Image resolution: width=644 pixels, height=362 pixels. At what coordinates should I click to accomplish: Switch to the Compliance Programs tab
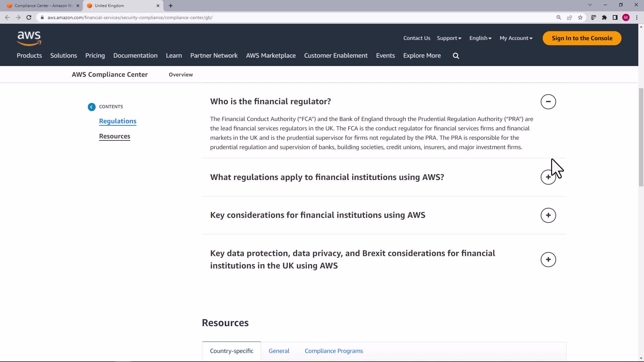(334, 351)
